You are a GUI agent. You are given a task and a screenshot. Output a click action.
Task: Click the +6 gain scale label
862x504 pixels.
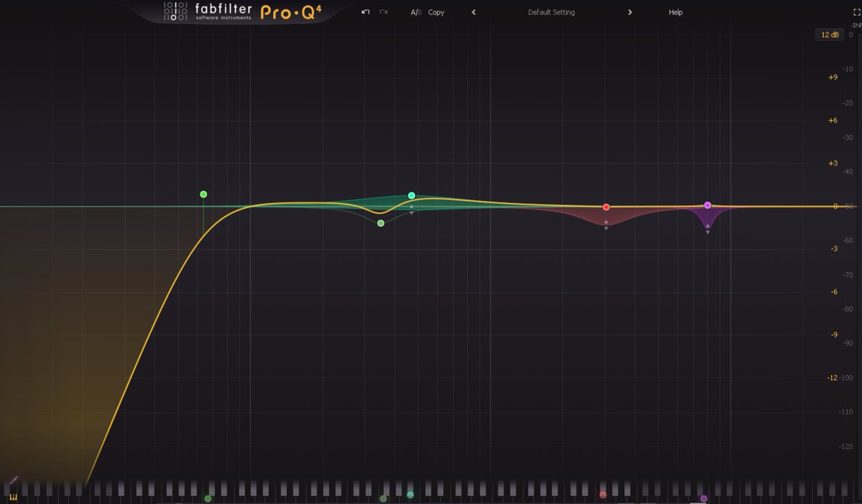click(x=833, y=120)
